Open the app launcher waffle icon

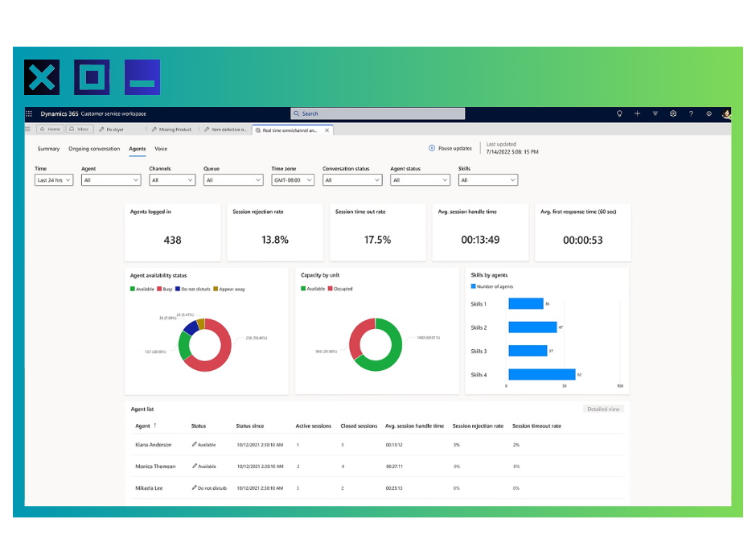[x=30, y=114]
